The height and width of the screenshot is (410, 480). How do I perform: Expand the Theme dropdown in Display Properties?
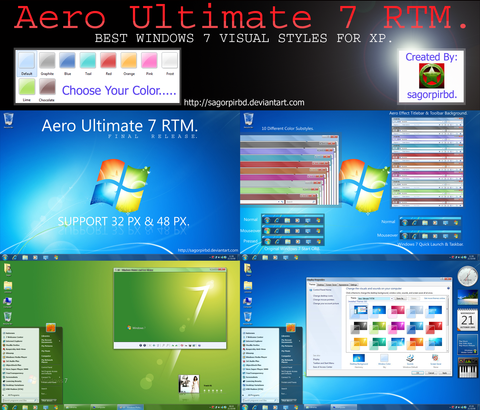coord(375,298)
